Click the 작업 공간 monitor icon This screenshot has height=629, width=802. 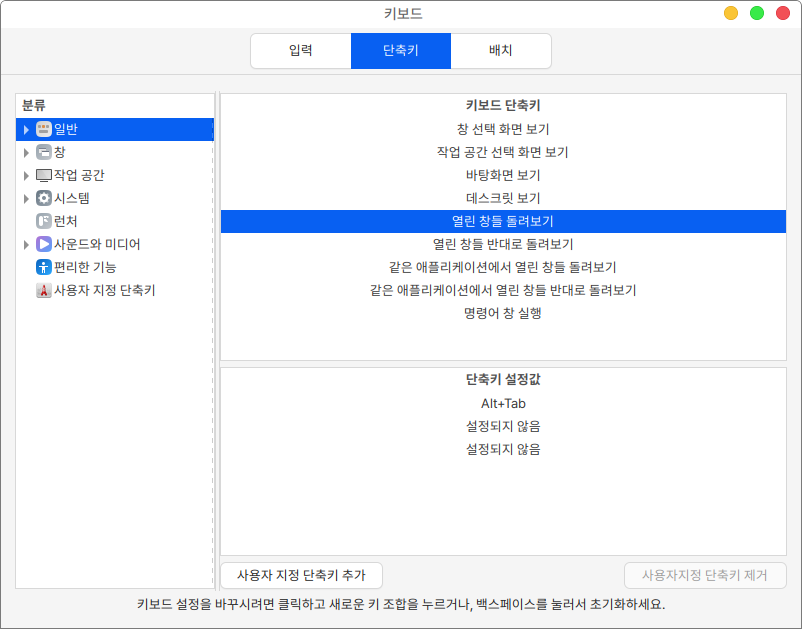(43, 175)
